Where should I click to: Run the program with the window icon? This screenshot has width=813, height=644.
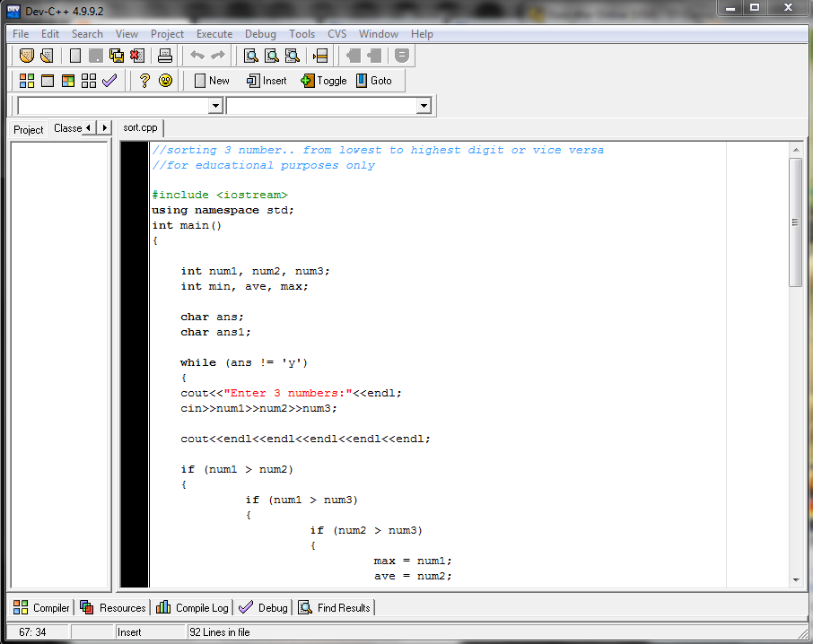click(48, 81)
